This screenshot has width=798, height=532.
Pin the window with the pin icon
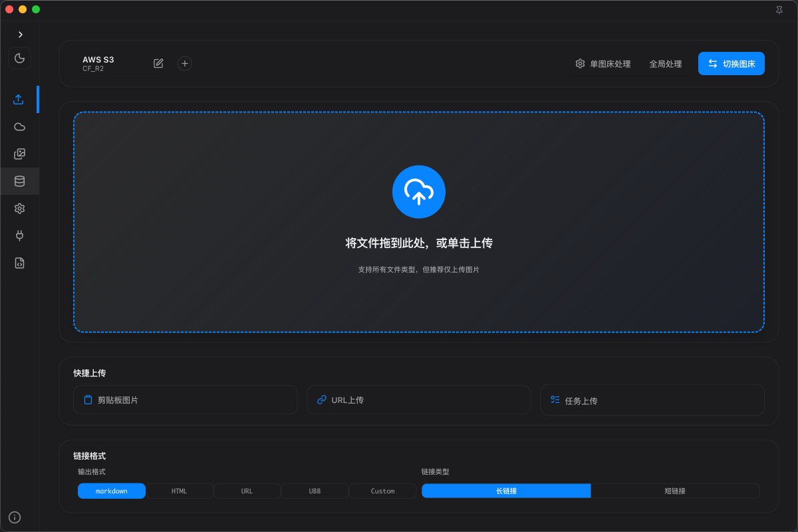tap(779, 10)
